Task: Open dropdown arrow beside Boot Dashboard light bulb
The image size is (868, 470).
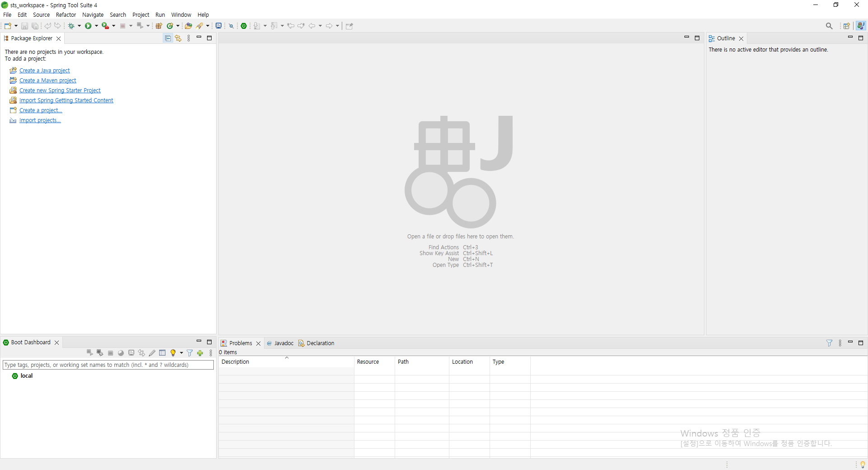Action: pos(181,353)
